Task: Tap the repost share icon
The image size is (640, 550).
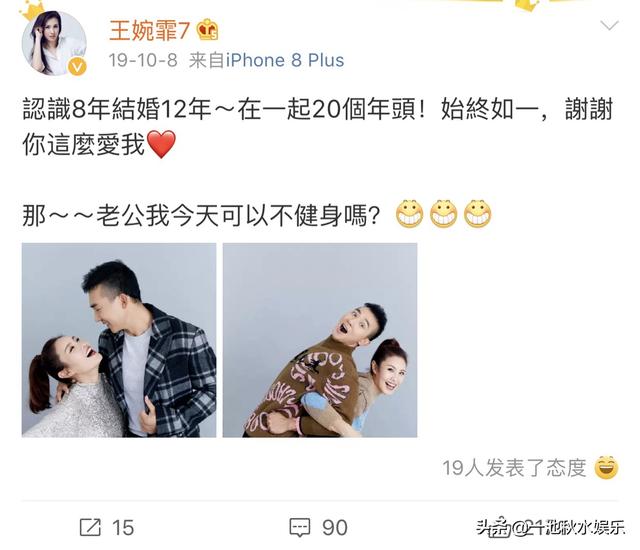Action: click(x=90, y=527)
